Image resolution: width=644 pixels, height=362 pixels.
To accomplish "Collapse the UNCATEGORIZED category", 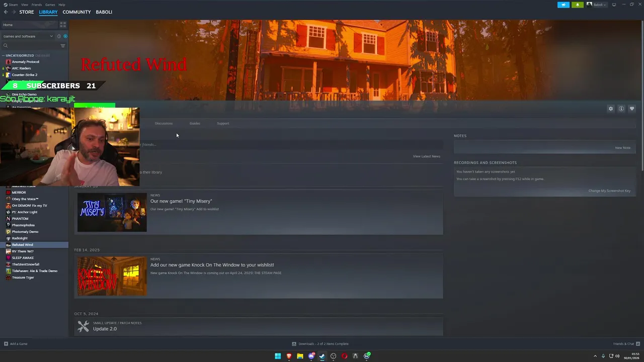I will click(x=20, y=55).
